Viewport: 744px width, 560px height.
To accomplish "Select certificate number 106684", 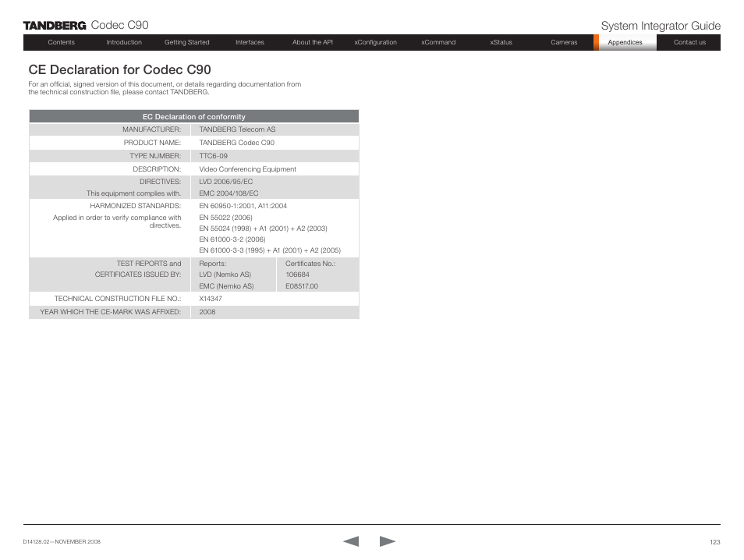I will tap(297, 275).
